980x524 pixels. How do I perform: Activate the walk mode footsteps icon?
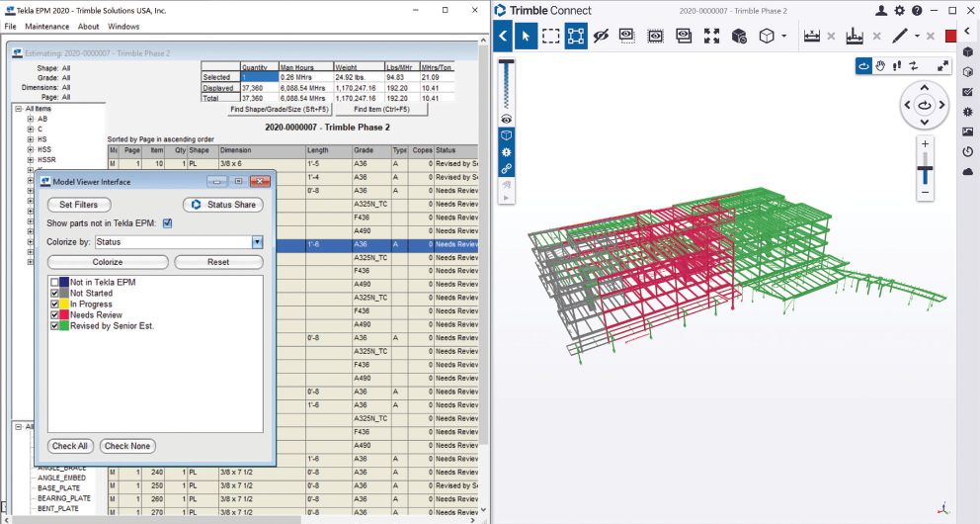click(896, 66)
